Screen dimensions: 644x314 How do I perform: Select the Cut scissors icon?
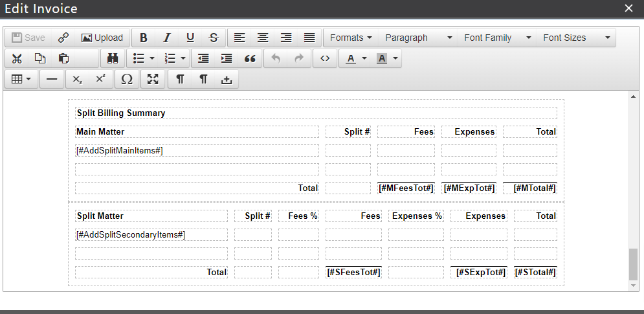pos(17,58)
